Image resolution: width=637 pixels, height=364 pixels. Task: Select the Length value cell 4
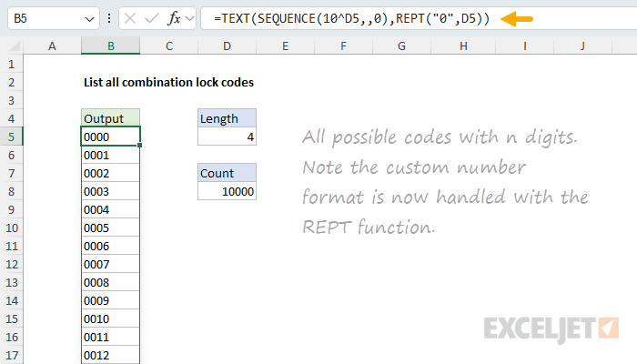coord(227,136)
